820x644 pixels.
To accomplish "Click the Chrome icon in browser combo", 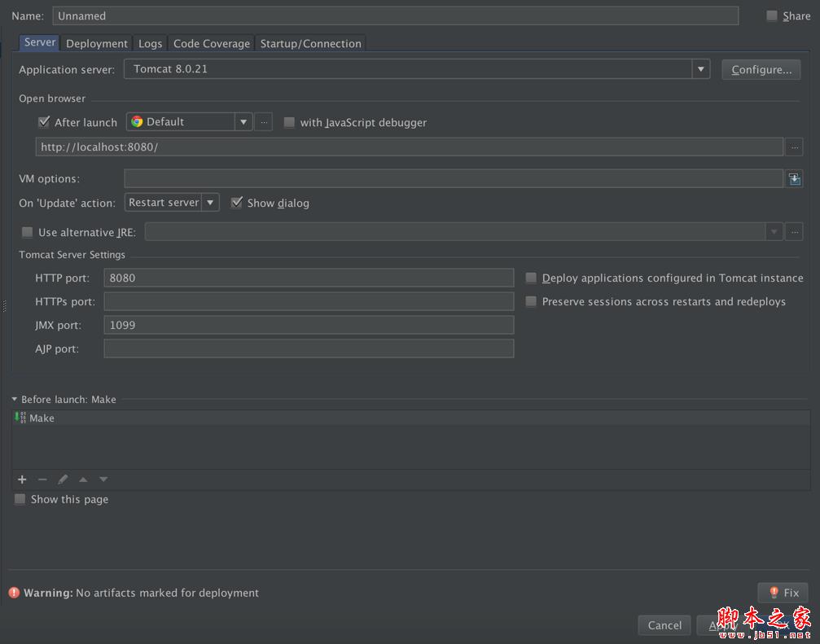I will (137, 122).
